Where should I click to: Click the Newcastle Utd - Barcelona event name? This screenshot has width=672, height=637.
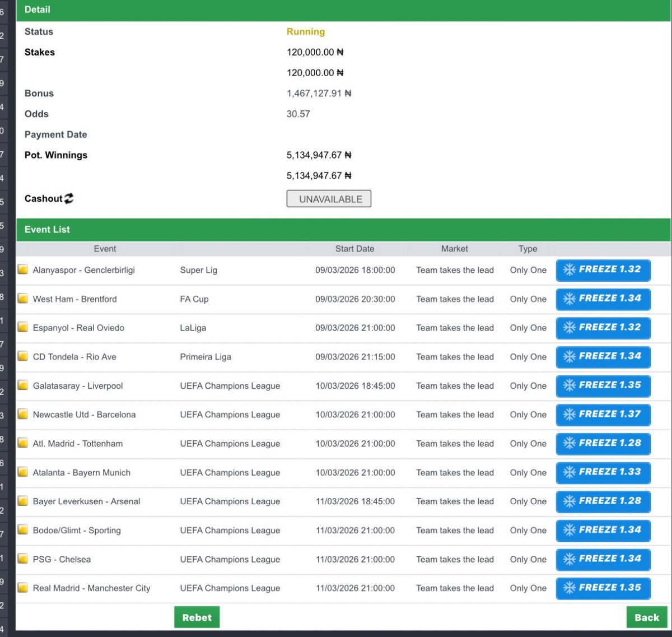(x=85, y=415)
